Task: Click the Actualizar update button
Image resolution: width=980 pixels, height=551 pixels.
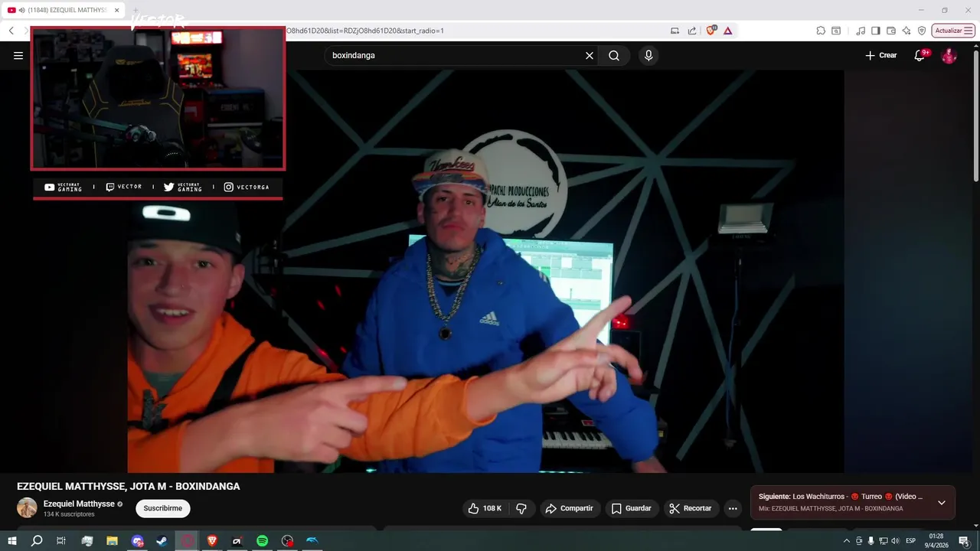Action: 953,31
